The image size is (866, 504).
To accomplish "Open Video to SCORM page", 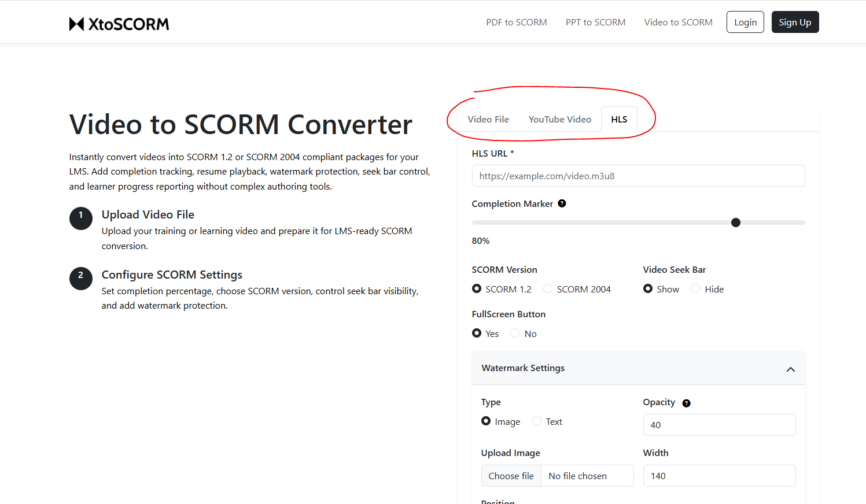I will (679, 22).
